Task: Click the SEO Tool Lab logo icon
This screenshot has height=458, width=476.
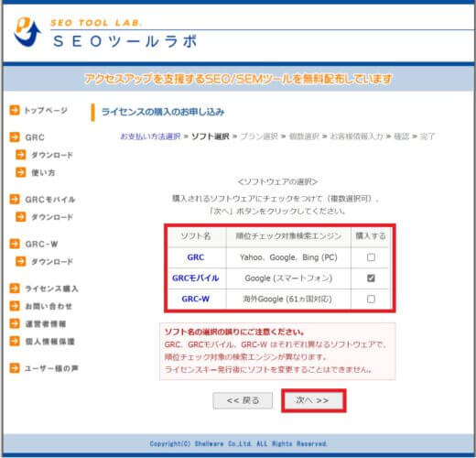Action: point(27,32)
